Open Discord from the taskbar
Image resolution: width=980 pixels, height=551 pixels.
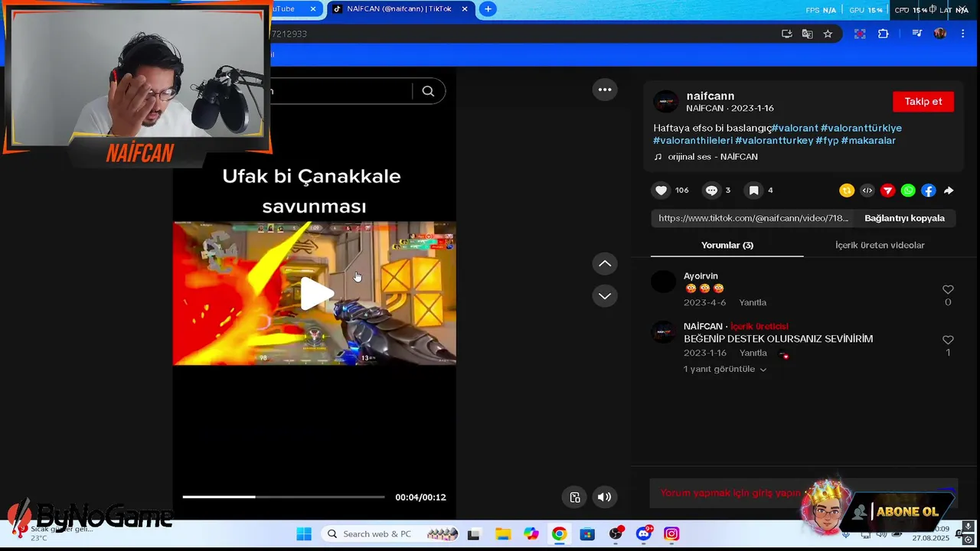pyautogui.click(x=643, y=533)
